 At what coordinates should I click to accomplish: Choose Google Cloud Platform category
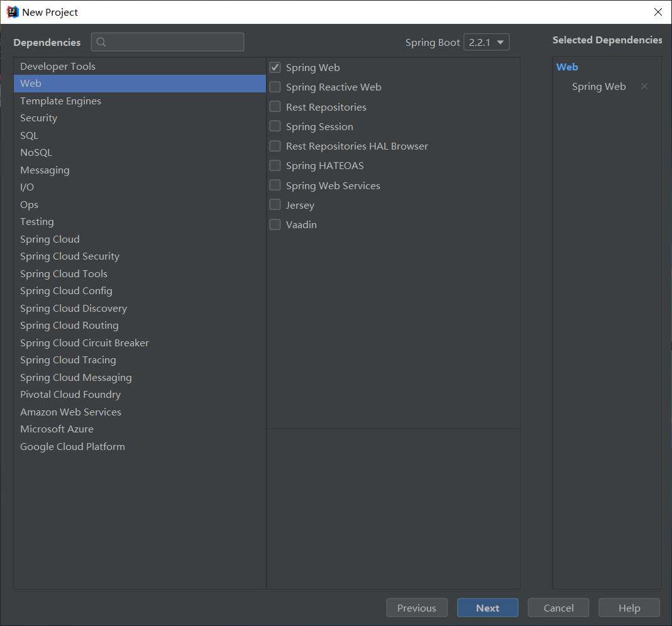pyautogui.click(x=140, y=446)
